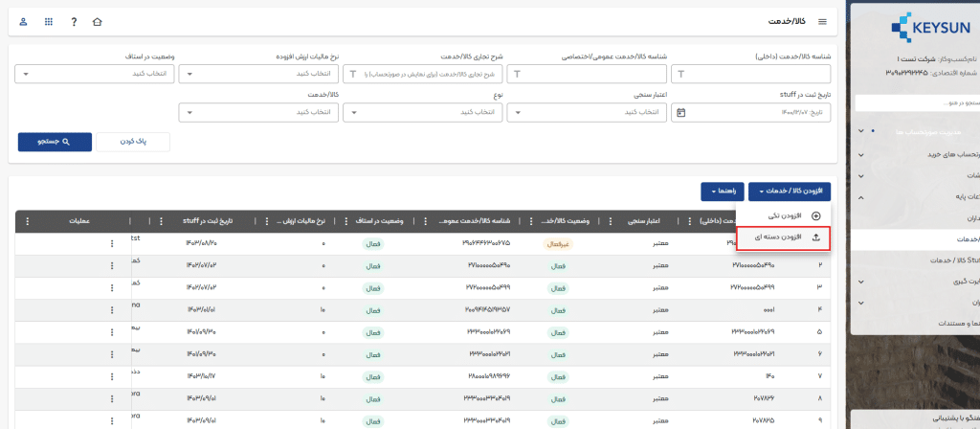Screen dimensions: 980x429
Task: Click the sidebar menu search box
Action: click(x=917, y=102)
